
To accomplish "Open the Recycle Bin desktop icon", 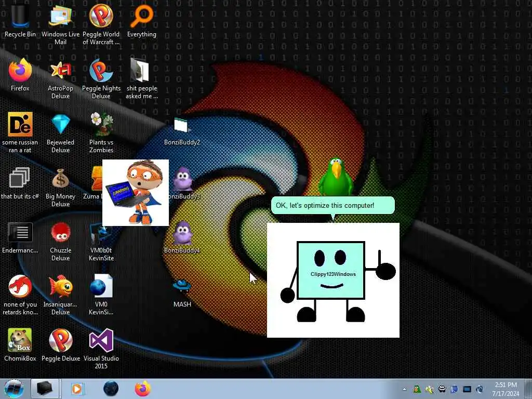I will point(20,20).
